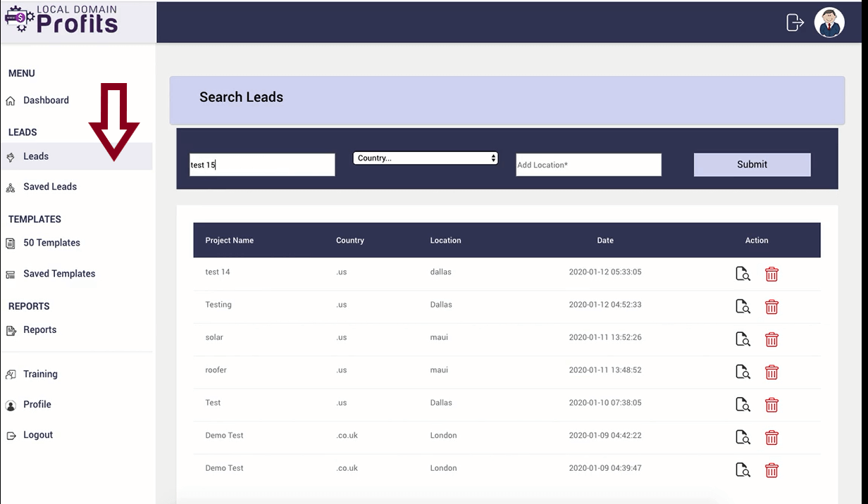Click the date 2020-01-12 05:33:05
Screen dimensions: 868x504
point(605,272)
